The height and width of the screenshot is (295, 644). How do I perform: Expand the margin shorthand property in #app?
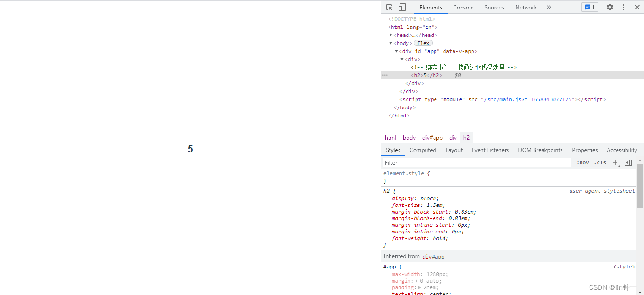point(417,281)
